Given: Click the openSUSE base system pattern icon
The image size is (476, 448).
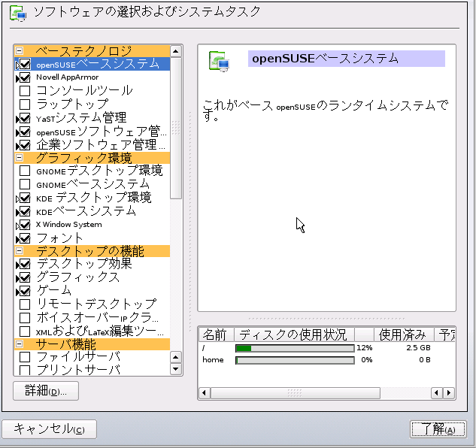Looking at the screenshot, I should pyautogui.click(x=219, y=62).
